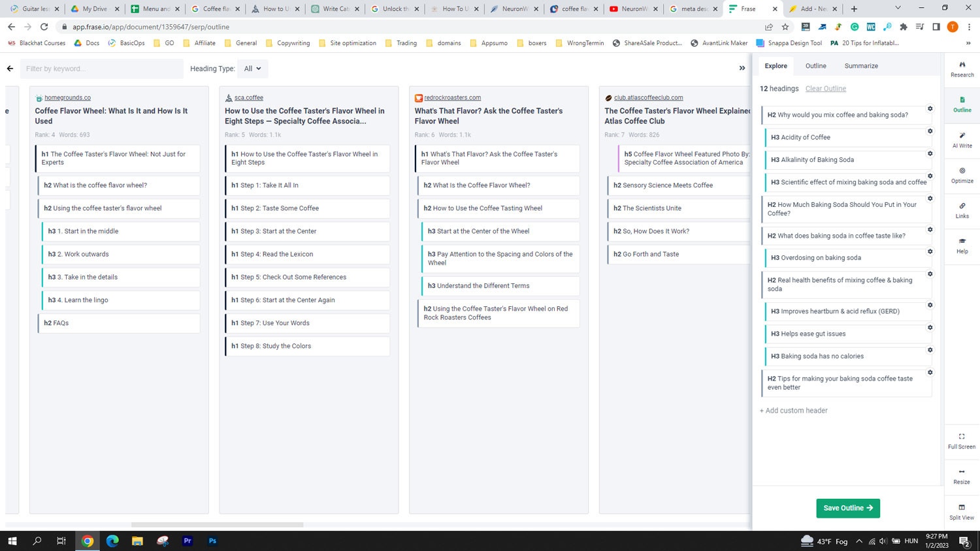
Task: Switch to the Summarize tab
Action: click(x=861, y=66)
